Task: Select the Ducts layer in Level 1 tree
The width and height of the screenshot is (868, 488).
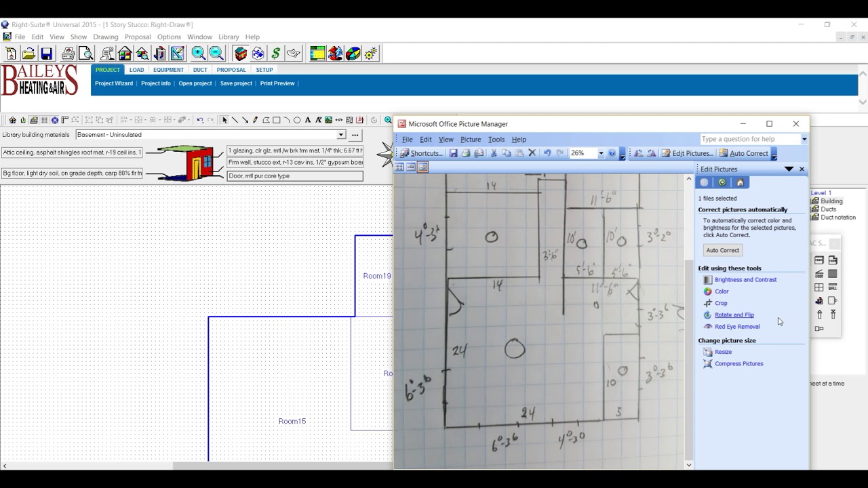Action: 828,209
